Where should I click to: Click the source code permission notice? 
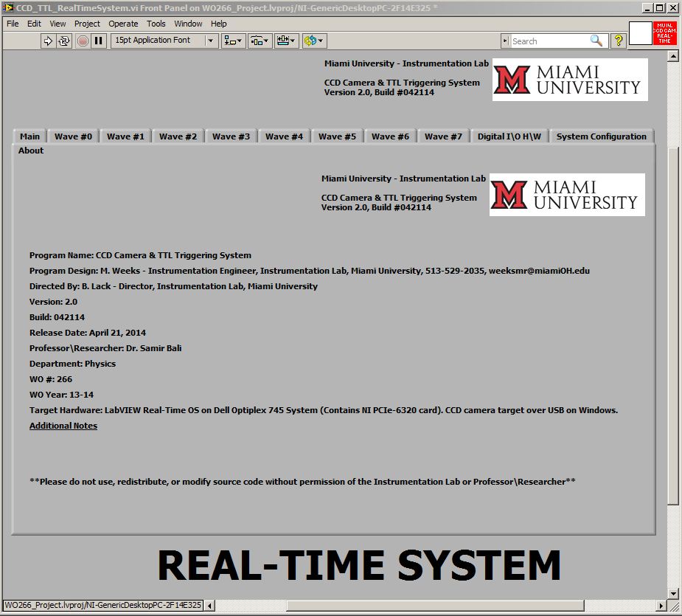302,482
